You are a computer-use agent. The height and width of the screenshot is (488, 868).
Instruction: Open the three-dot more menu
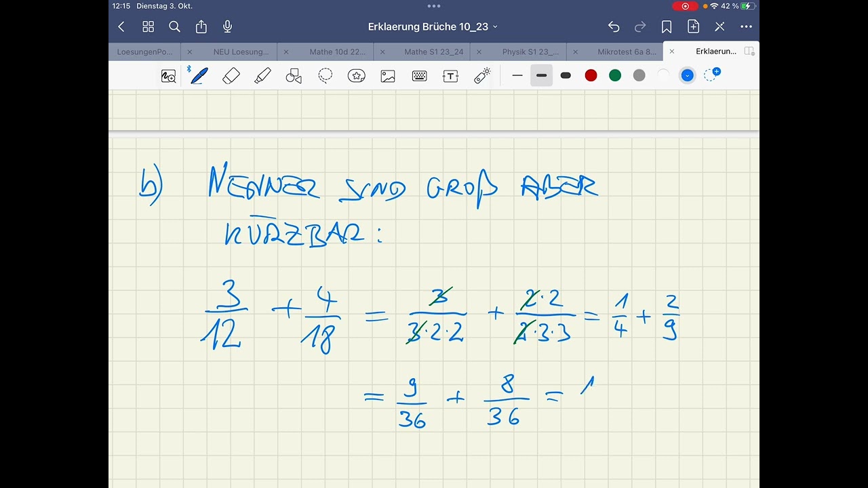[746, 26]
